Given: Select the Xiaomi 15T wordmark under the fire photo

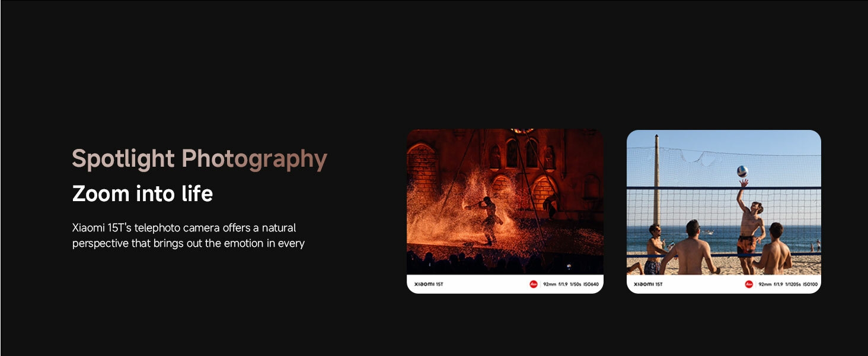Looking at the screenshot, I should tap(429, 284).
